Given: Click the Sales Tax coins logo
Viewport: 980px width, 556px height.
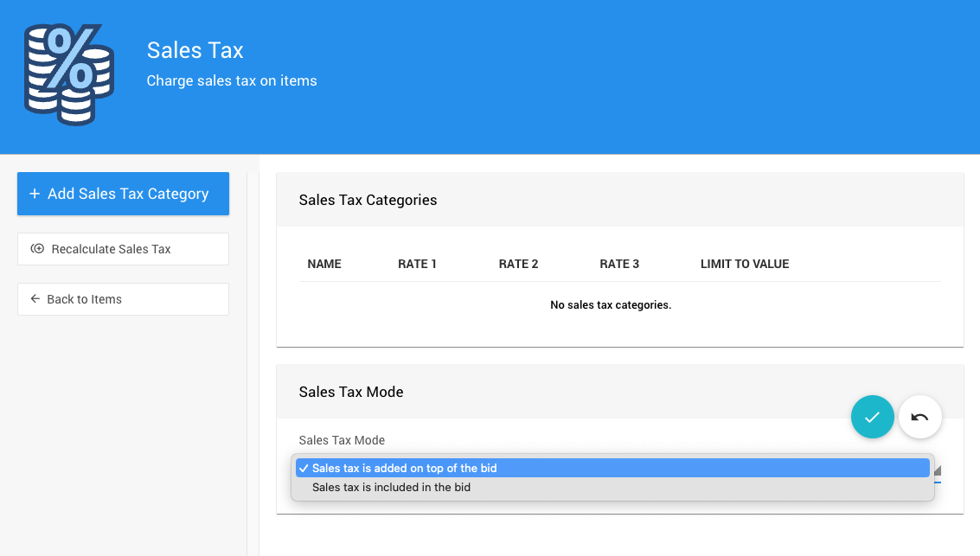Looking at the screenshot, I should pyautogui.click(x=68, y=74).
